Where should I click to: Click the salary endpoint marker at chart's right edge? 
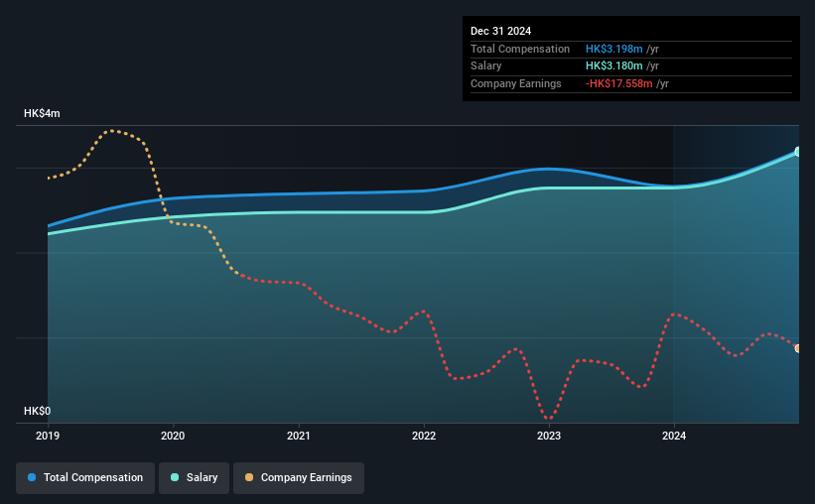(798, 152)
